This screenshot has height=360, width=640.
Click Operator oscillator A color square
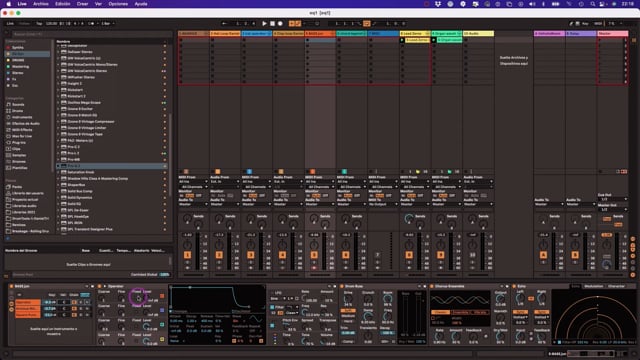[162, 296]
